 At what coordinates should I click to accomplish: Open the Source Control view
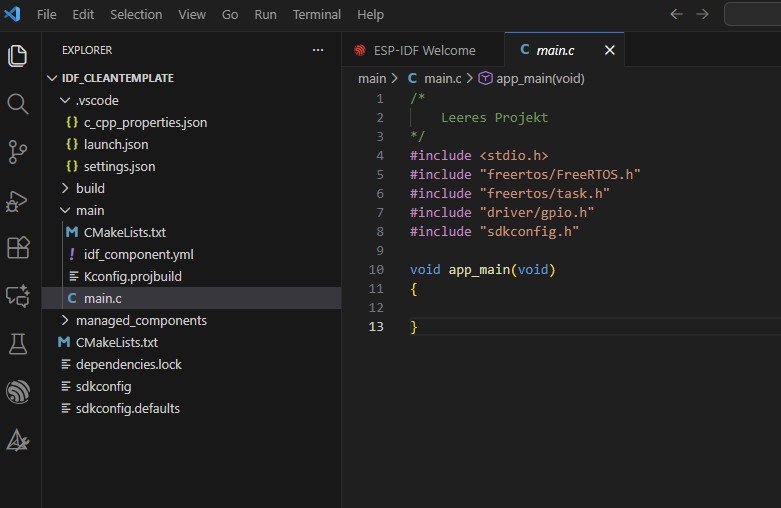pos(18,152)
